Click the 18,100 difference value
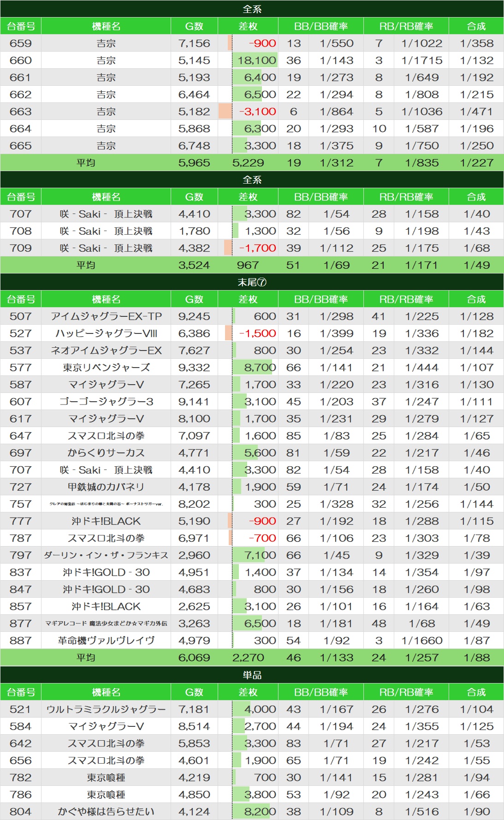The image size is (504, 820). (x=257, y=60)
